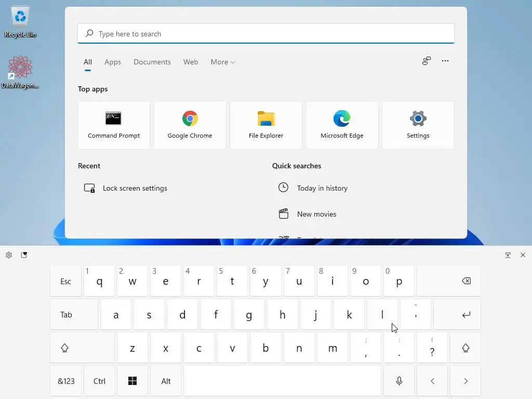This screenshot has width=532, height=399.
Task: Click the Today in history clock icon
Action: tap(283, 188)
